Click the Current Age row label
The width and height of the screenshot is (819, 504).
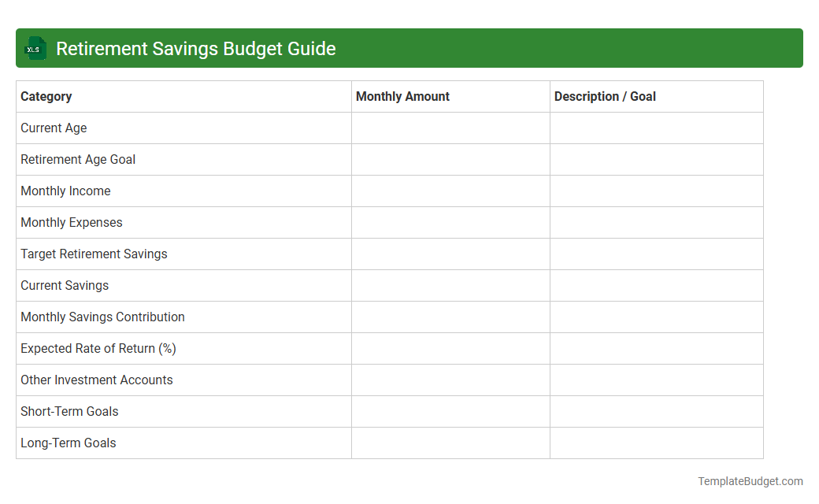(54, 128)
